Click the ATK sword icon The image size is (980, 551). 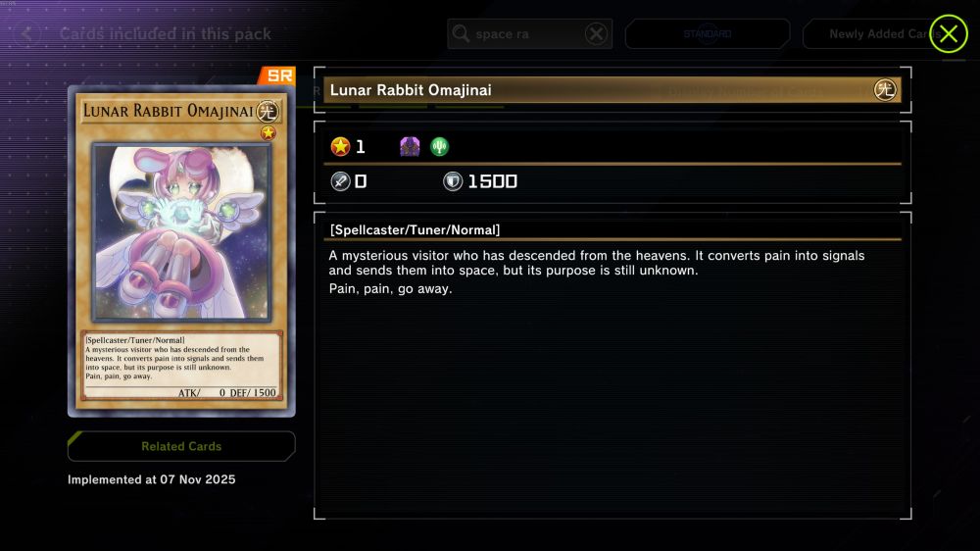(340, 181)
